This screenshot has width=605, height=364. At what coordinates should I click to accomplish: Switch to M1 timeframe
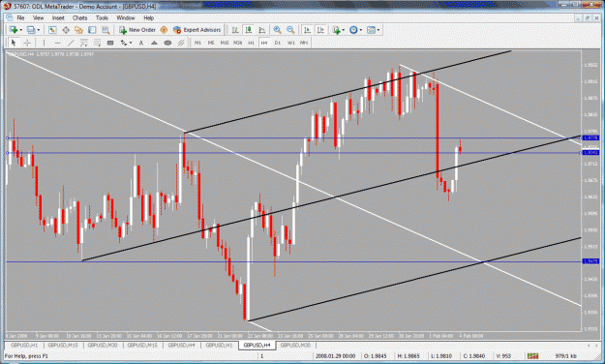197,43
